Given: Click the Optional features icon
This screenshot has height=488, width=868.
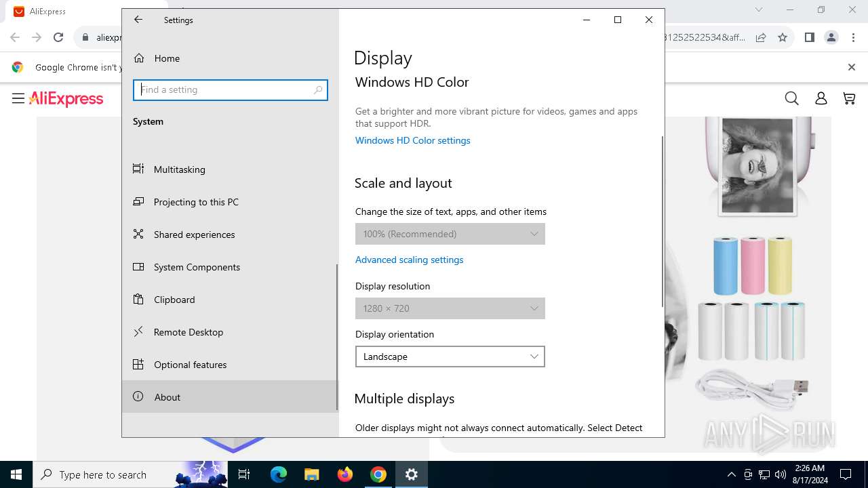Looking at the screenshot, I should [138, 364].
